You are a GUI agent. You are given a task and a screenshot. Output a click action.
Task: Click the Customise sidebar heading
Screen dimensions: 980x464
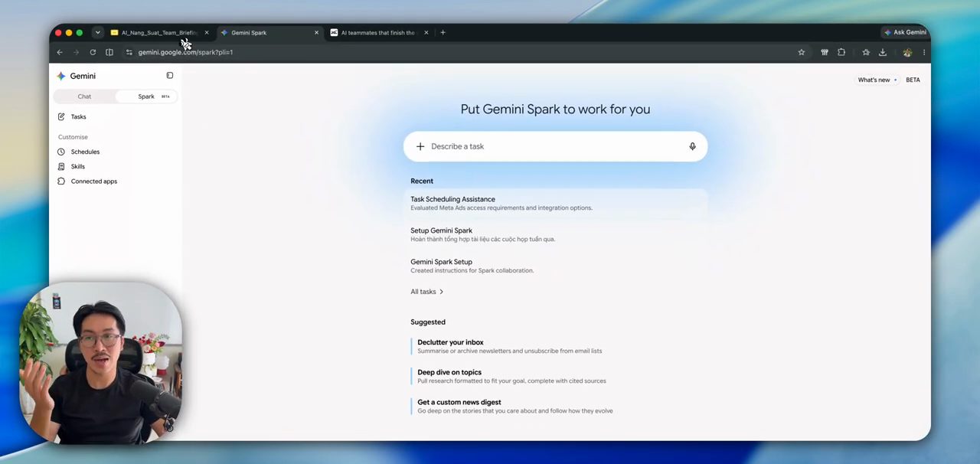[73, 137]
